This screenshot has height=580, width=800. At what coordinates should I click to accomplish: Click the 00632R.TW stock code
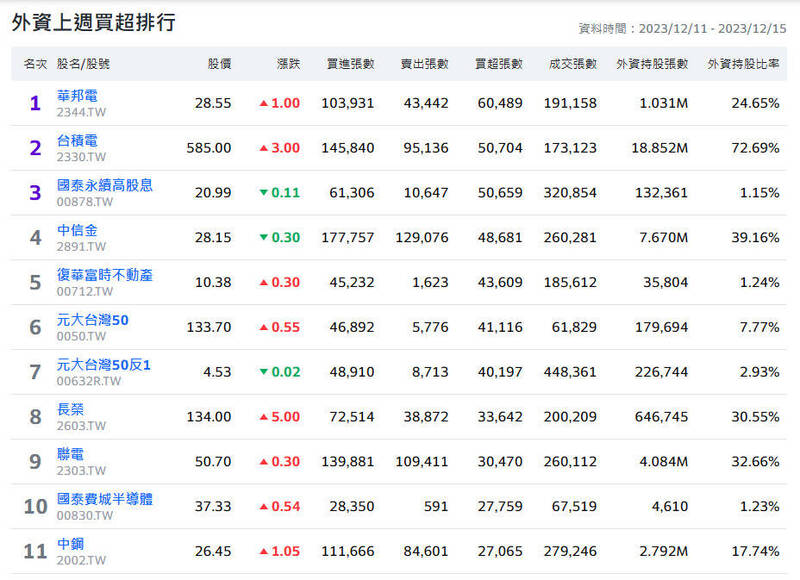(x=89, y=381)
